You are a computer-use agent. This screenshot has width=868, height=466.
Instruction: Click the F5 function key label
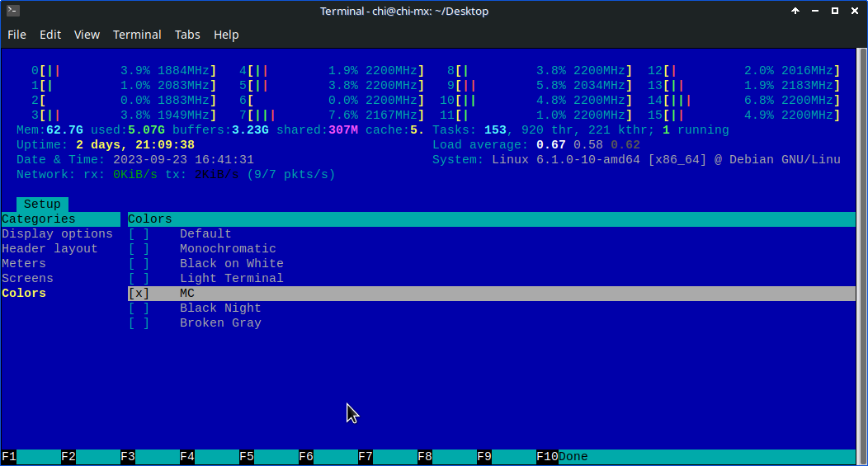tap(247, 457)
